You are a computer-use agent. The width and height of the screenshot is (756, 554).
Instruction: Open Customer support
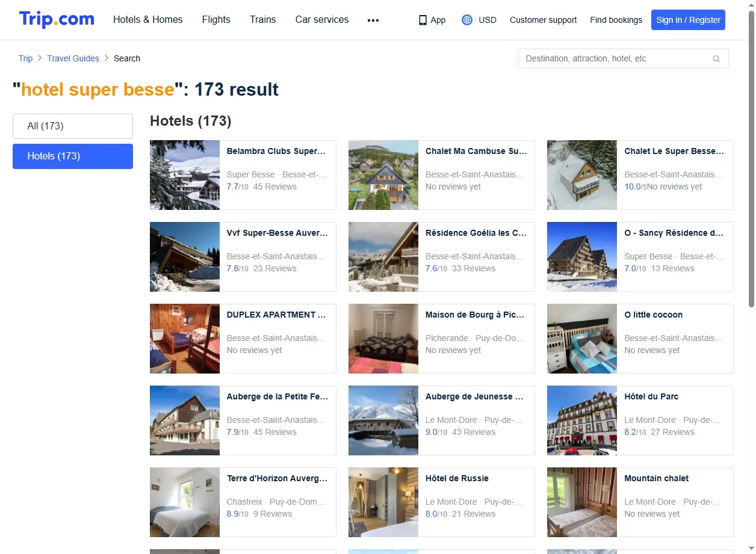[x=543, y=20]
